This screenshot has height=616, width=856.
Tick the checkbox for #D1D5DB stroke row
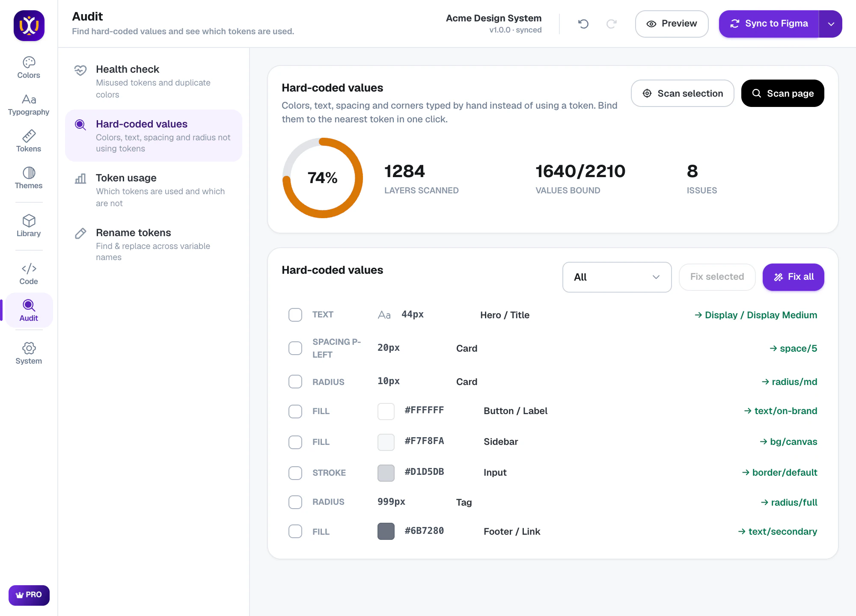295,473
